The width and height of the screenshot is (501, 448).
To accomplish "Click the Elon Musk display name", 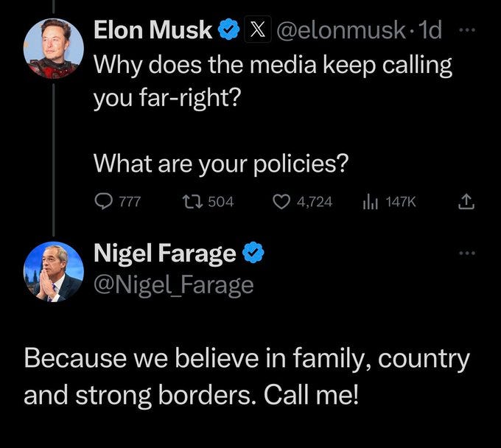I will pyautogui.click(x=153, y=30).
